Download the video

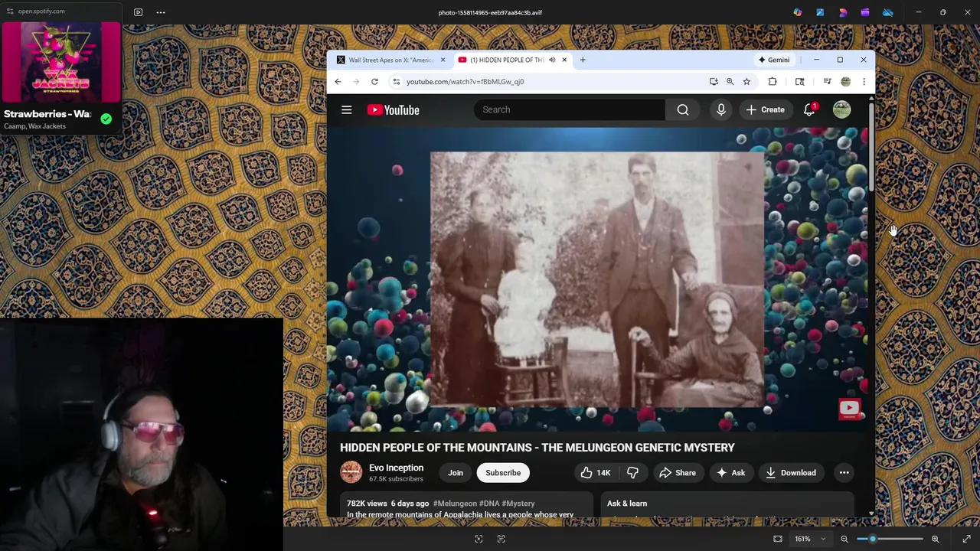pyautogui.click(x=791, y=473)
